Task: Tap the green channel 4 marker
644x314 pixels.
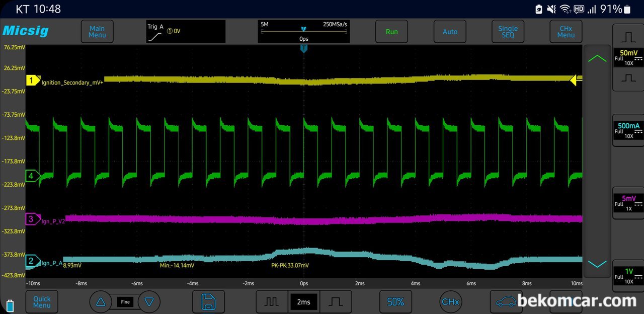Action: tap(33, 176)
